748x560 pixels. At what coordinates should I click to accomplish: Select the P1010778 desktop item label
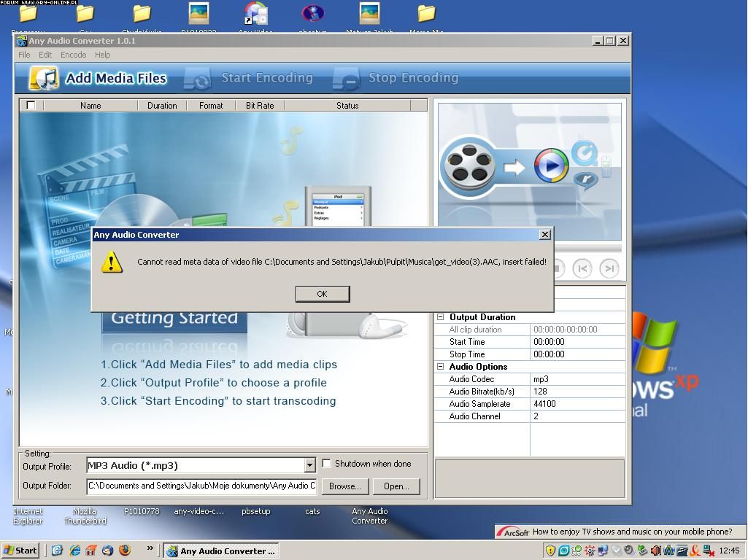coord(142,511)
